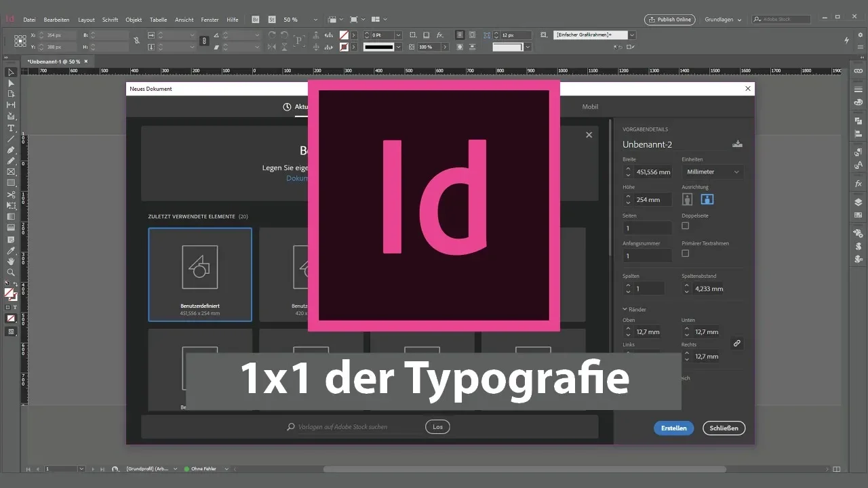Open the Layout menu
This screenshot has height=488, width=868.
[x=86, y=20]
